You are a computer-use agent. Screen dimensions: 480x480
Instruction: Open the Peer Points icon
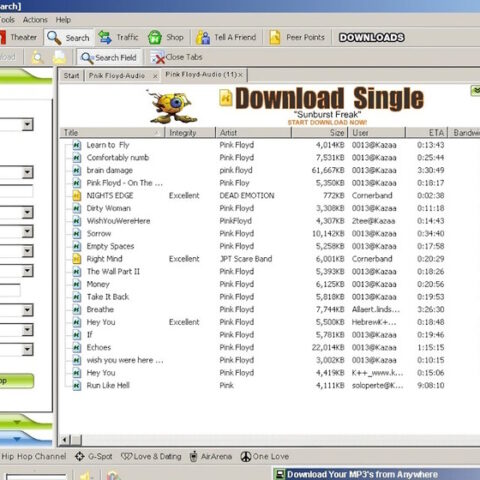pos(275,37)
